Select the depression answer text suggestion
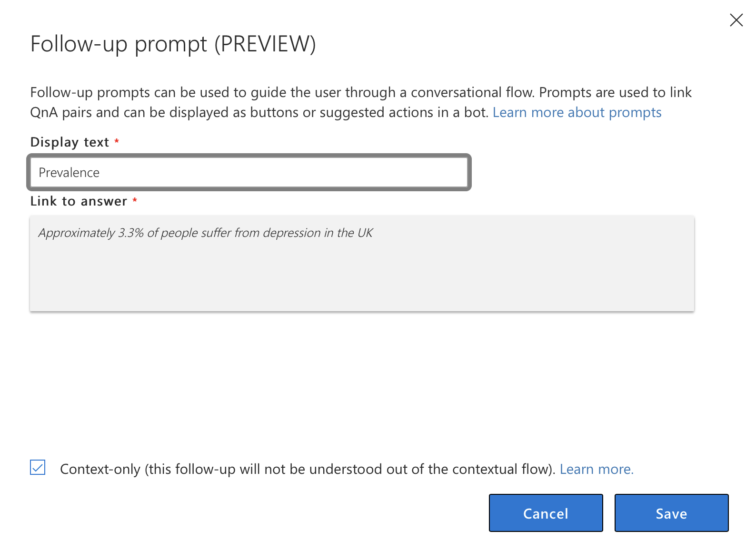The image size is (756, 560). (x=205, y=233)
